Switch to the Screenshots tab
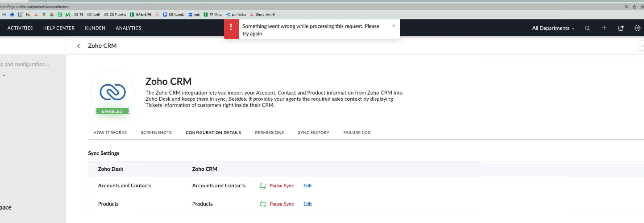This screenshot has width=644, height=223. pyautogui.click(x=156, y=132)
